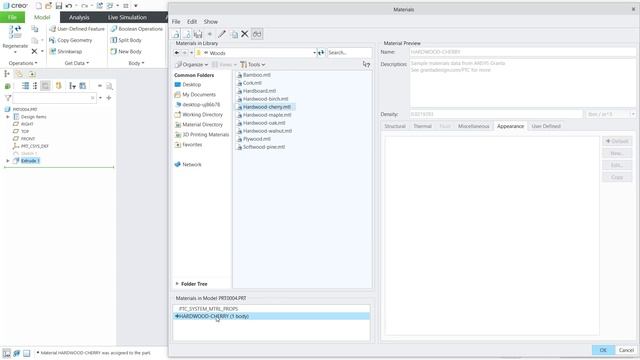The image size is (640, 360).
Task: Click Cancel in the Materials dialog
Action: [x=626, y=350]
